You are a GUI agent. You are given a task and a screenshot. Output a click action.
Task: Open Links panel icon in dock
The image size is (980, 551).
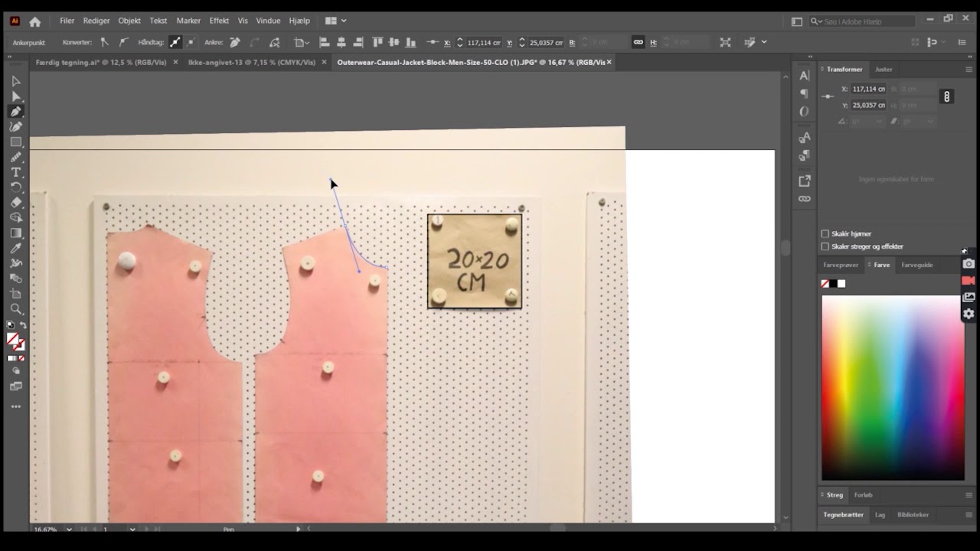click(804, 199)
